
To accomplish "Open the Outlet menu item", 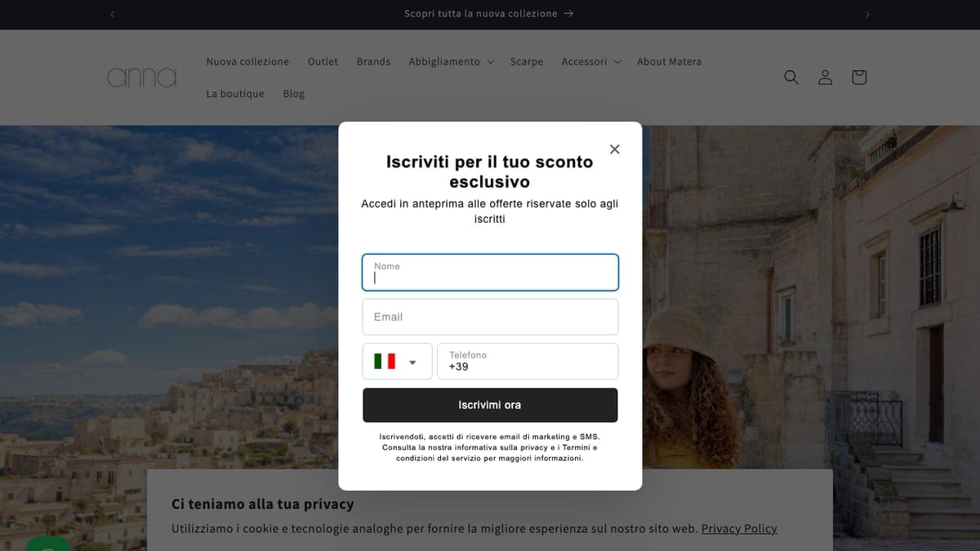I will click(x=323, y=61).
